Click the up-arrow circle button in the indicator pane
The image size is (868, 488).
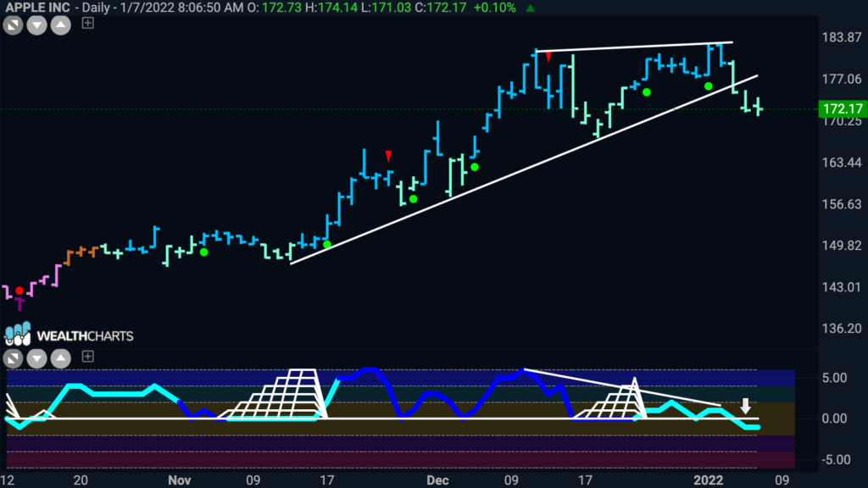[61, 358]
